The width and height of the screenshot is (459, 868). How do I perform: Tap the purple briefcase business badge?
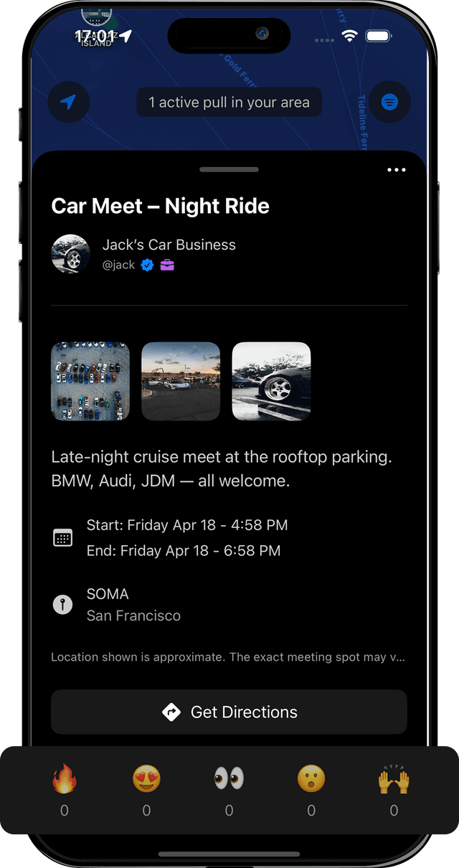tap(167, 265)
